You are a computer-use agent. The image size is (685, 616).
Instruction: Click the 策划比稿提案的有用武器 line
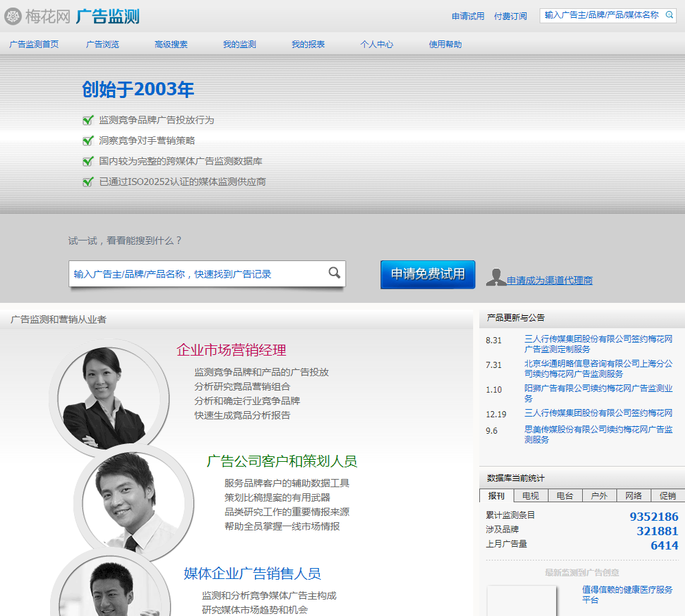tap(278, 497)
